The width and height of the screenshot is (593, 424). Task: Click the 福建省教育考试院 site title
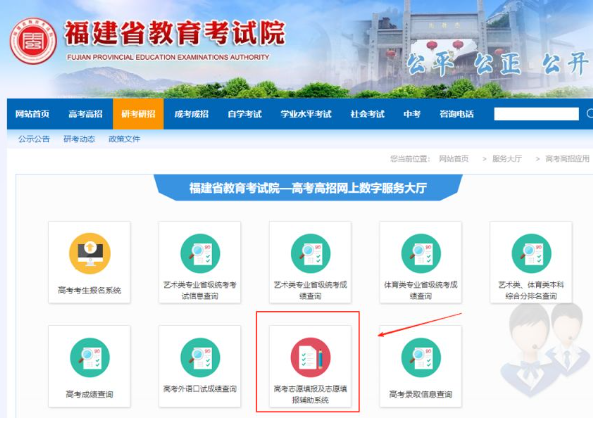coord(175,33)
